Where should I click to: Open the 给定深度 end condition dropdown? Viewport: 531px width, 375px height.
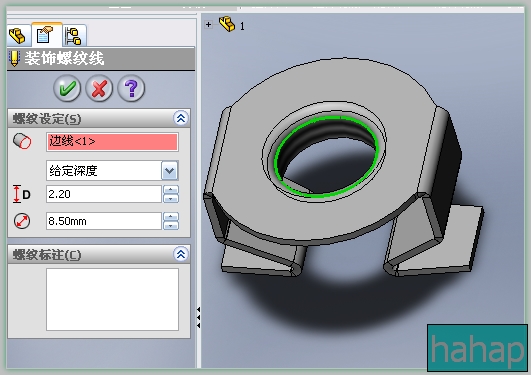click(169, 170)
